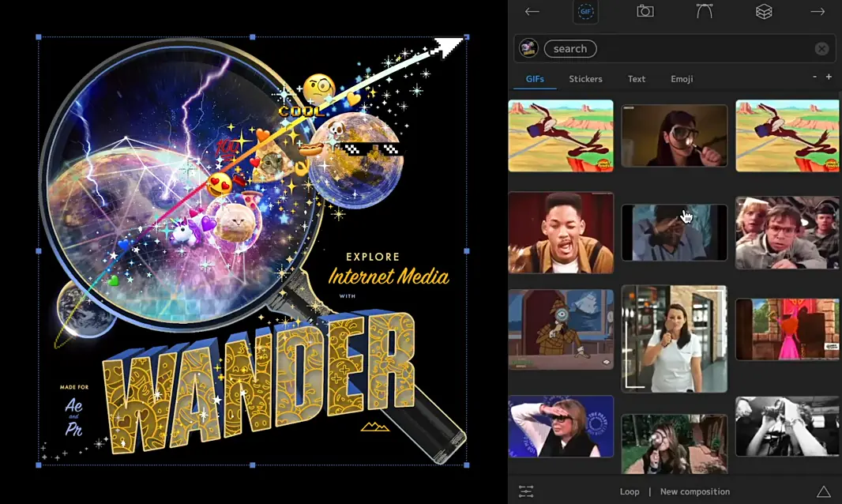The width and height of the screenshot is (842, 504).
Task: Switch to the GIFs tab
Action: pos(534,79)
